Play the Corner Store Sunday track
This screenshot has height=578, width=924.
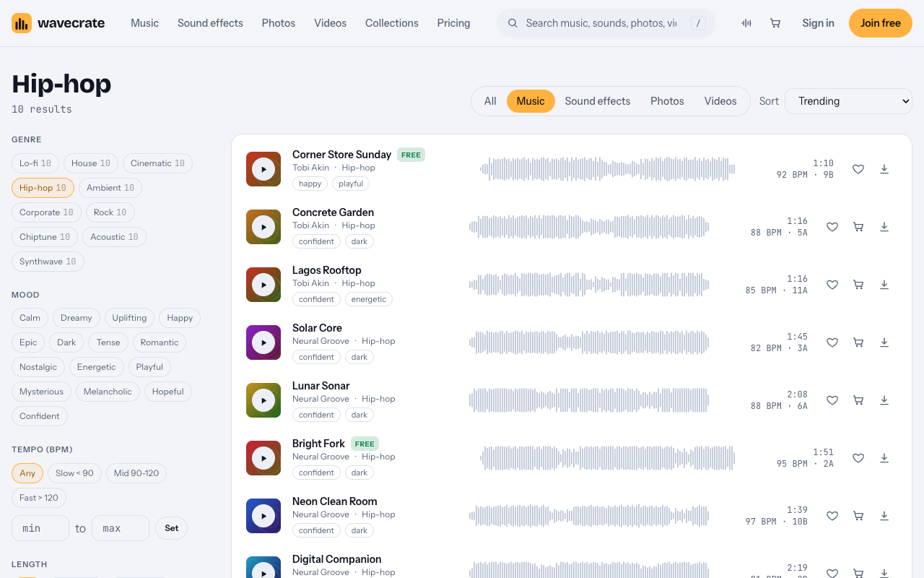tap(263, 169)
